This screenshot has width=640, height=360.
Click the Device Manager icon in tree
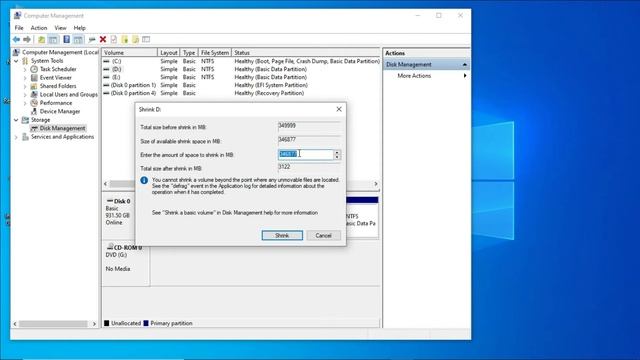34,111
